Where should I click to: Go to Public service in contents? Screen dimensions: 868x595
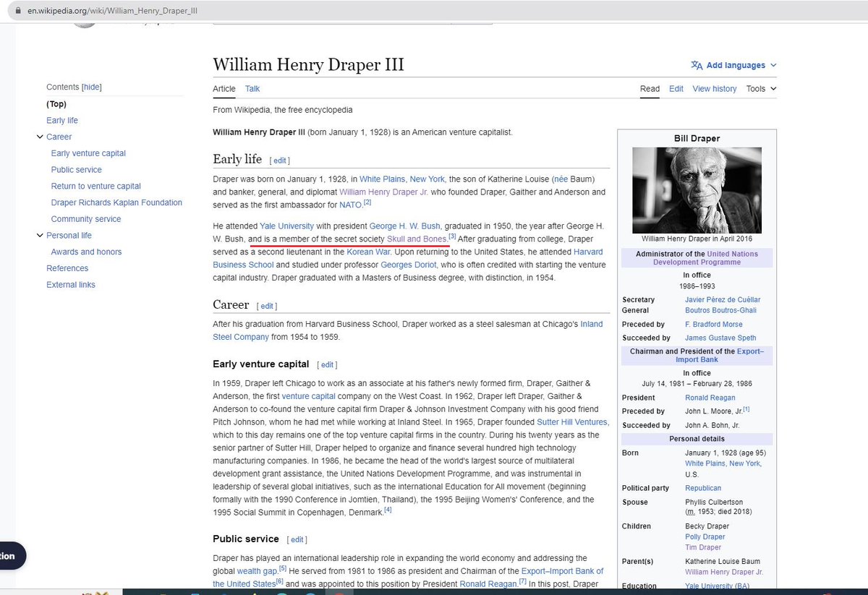point(77,170)
